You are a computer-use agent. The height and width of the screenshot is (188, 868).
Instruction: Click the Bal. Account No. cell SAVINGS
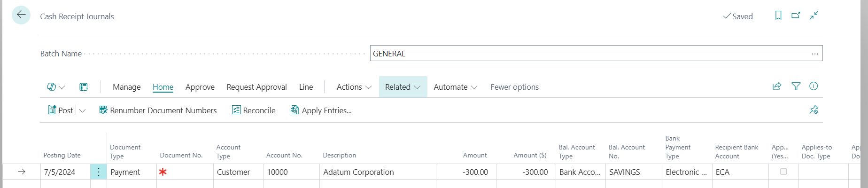click(634, 172)
